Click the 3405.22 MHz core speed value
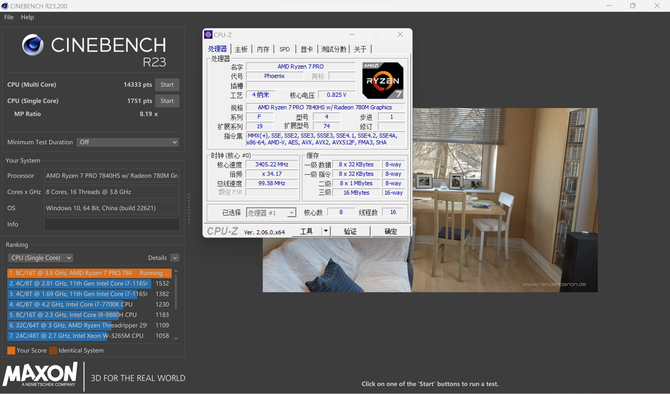The image size is (670, 394). (x=272, y=165)
